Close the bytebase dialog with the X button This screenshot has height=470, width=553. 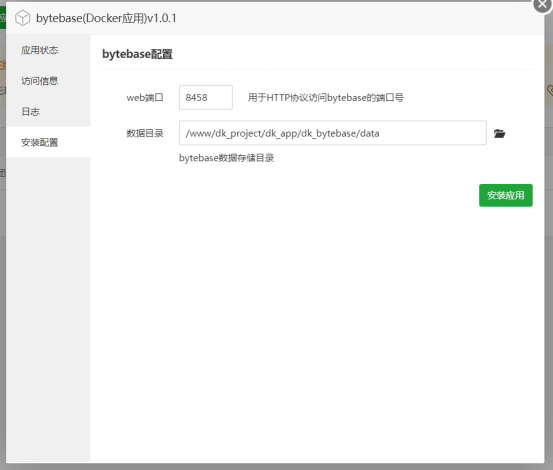[x=542, y=4]
